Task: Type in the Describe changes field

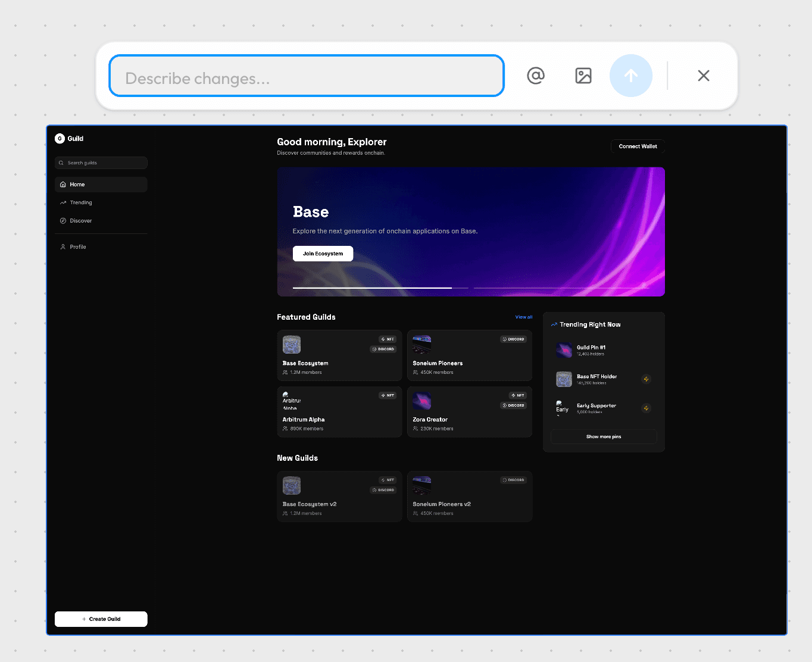Action: point(306,76)
